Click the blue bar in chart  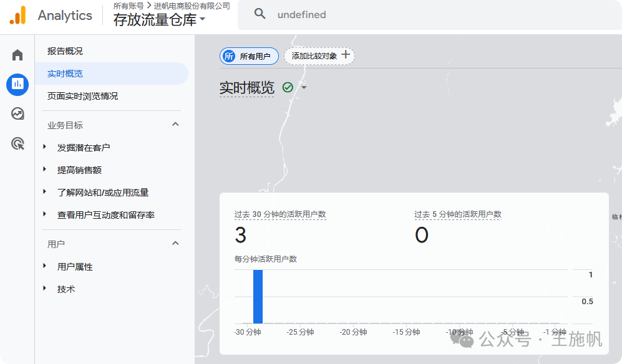[258, 297]
